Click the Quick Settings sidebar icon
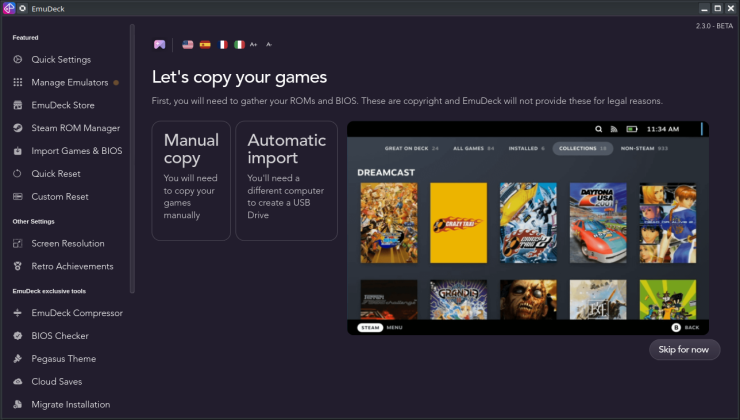 coord(18,59)
